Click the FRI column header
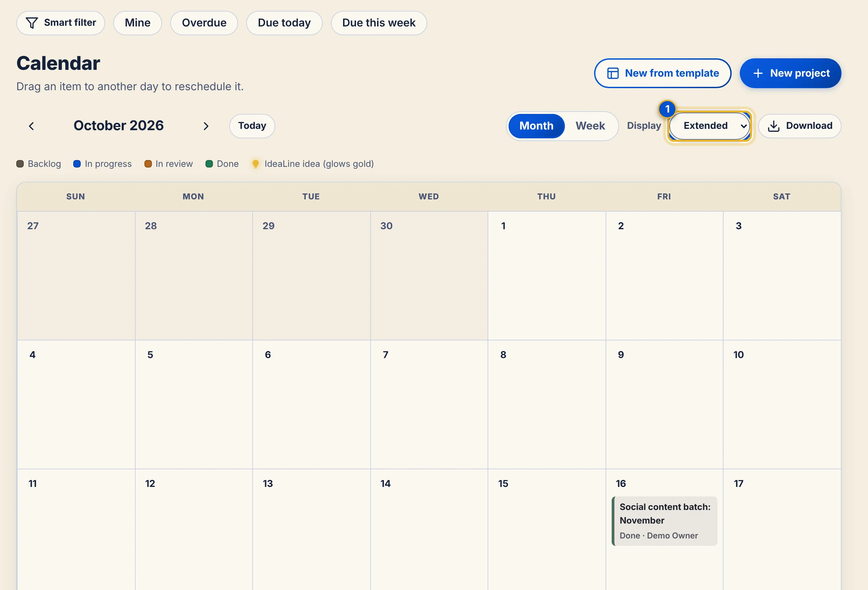This screenshot has height=590, width=868. click(664, 196)
